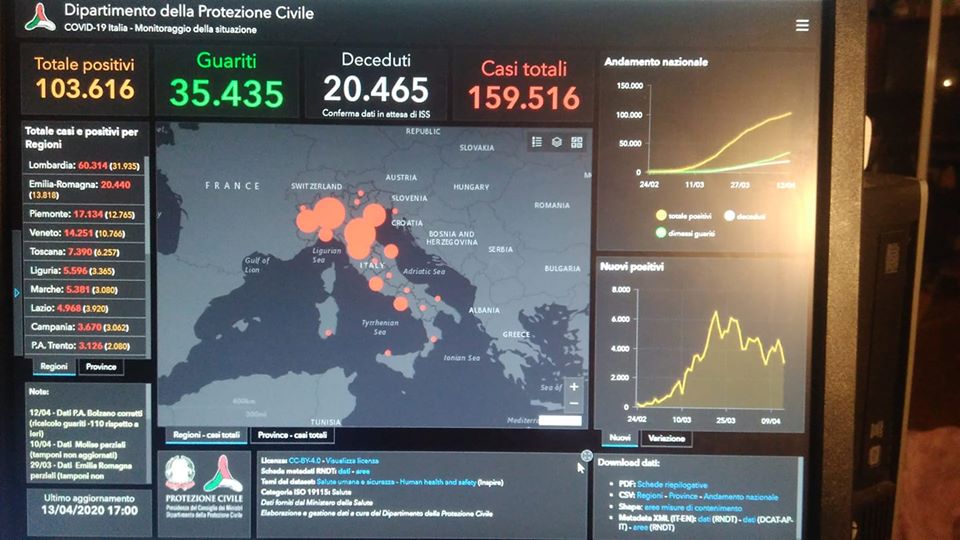The height and width of the screenshot is (540, 960).
Task: Click the expand icon on the license panel
Action: pyautogui.click(x=587, y=456)
